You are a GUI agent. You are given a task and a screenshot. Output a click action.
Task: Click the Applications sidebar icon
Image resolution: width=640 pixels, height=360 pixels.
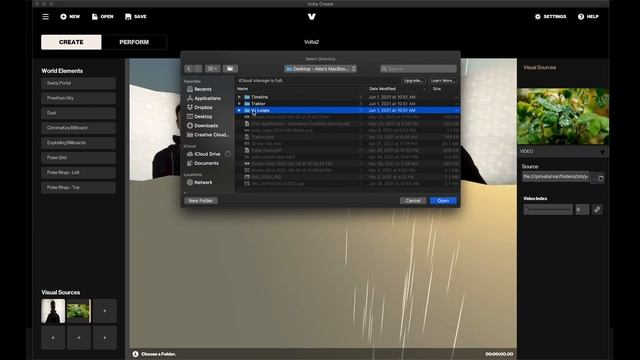[x=190, y=98]
